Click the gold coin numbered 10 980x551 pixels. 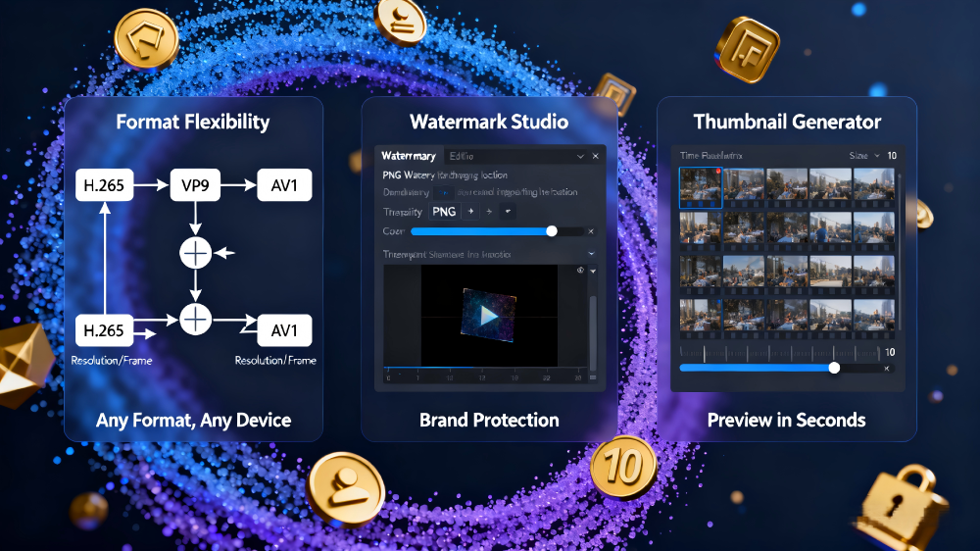(x=623, y=468)
